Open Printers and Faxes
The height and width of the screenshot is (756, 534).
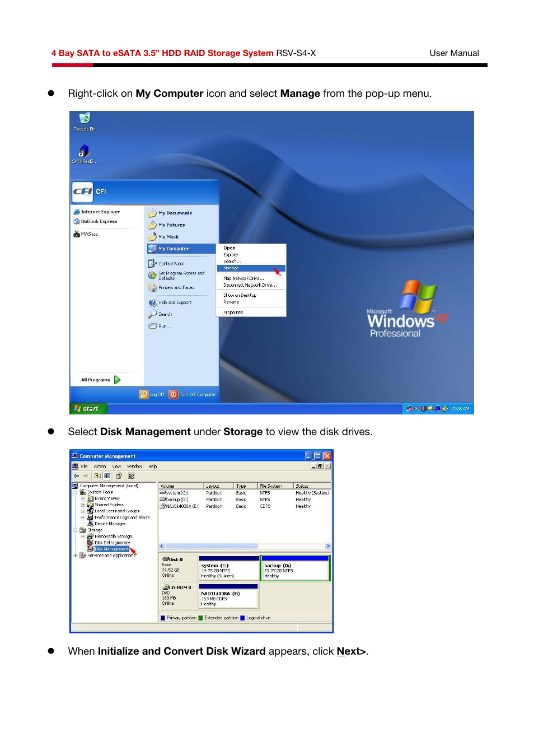click(171, 287)
